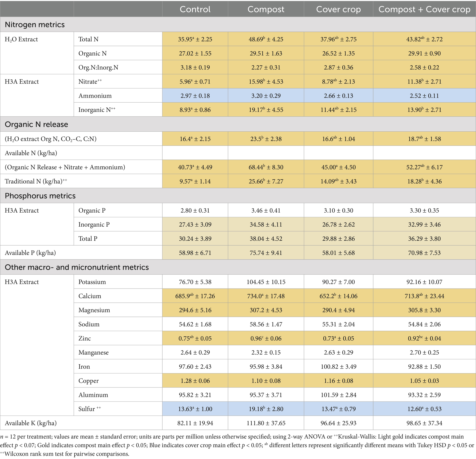Click the Control column header
Viewport: 476px width, 459px height.
pos(195,9)
